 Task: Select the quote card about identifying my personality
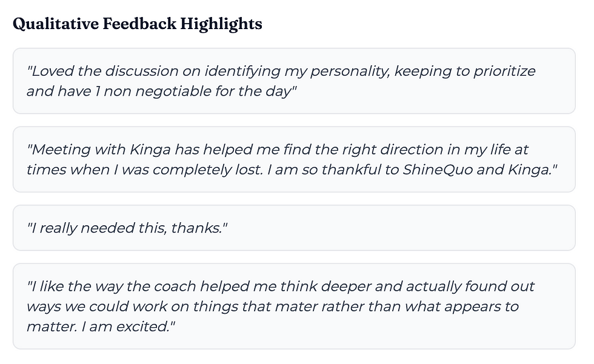tap(293, 81)
